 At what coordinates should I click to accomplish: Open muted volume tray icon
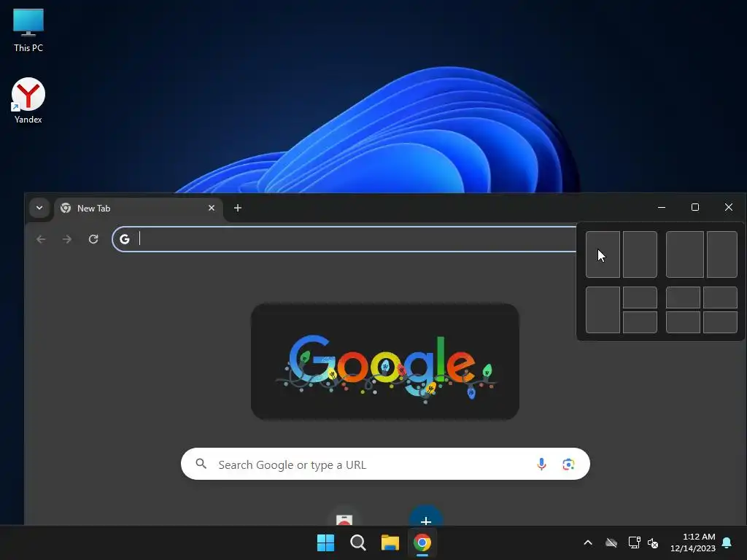coord(653,542)
